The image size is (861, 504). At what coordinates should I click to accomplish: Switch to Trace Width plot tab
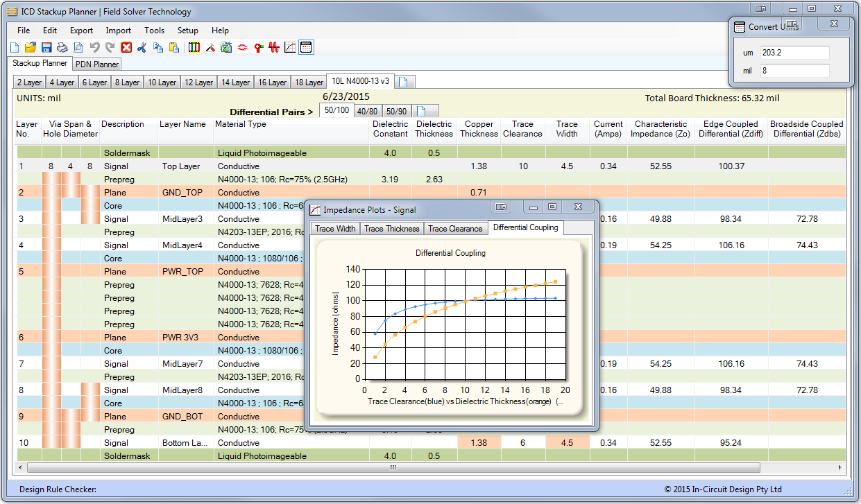click(x=336, y=229)
